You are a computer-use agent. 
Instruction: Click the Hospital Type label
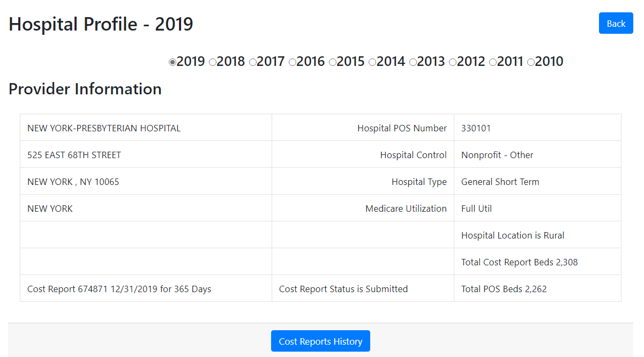(419, 182)
